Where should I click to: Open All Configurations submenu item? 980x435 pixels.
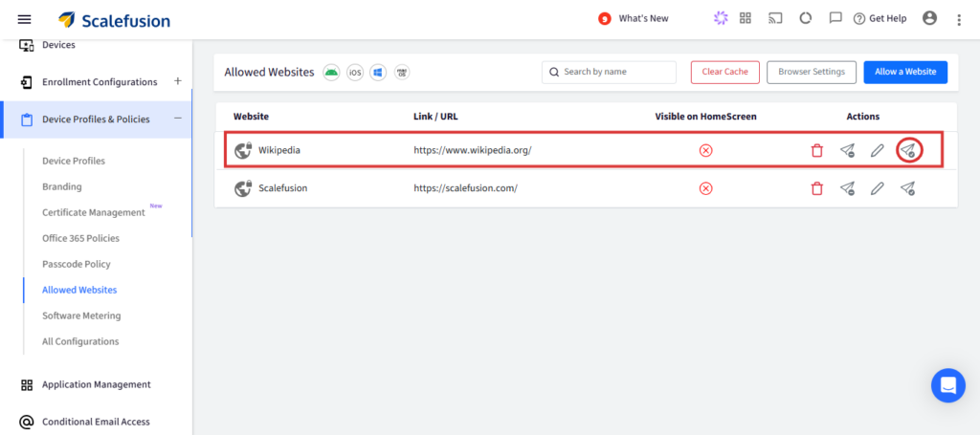(80, 341)
